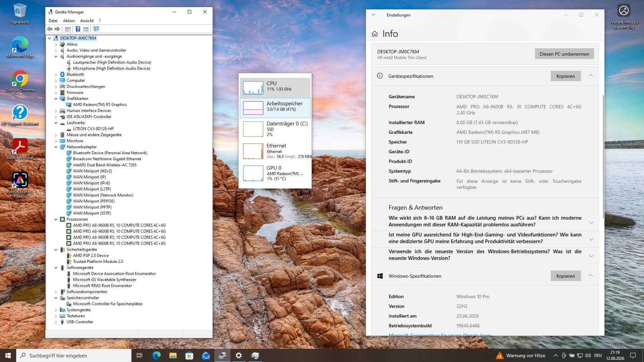Open Papierkorb desktop icon
644x362 pixels.
[20, 14]
